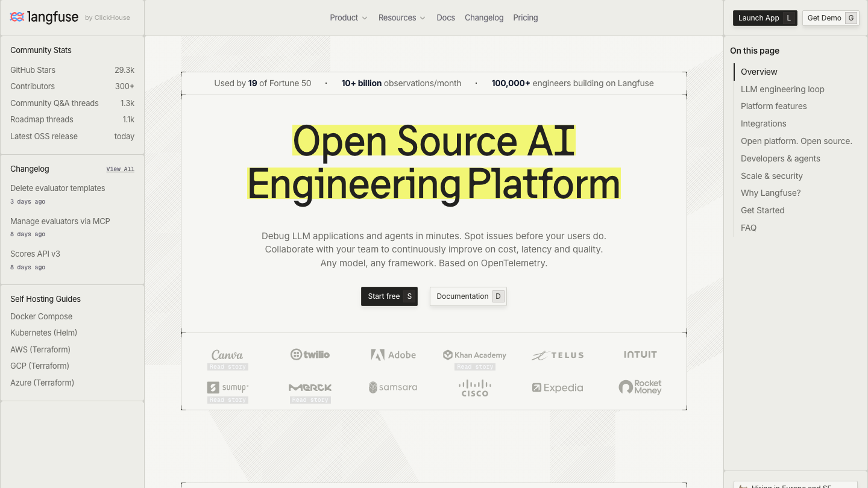Image resolution: width=868 pixels, height=488 pixels.
Task: Click "10+ billion observations/month" text
Action: click(401, 83)
